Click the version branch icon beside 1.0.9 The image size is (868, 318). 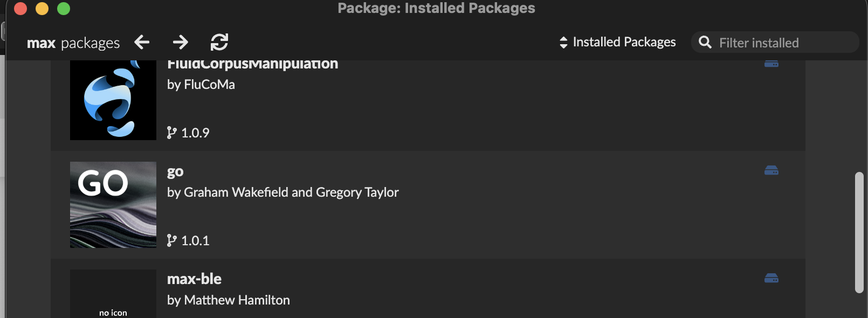[171, 133]
